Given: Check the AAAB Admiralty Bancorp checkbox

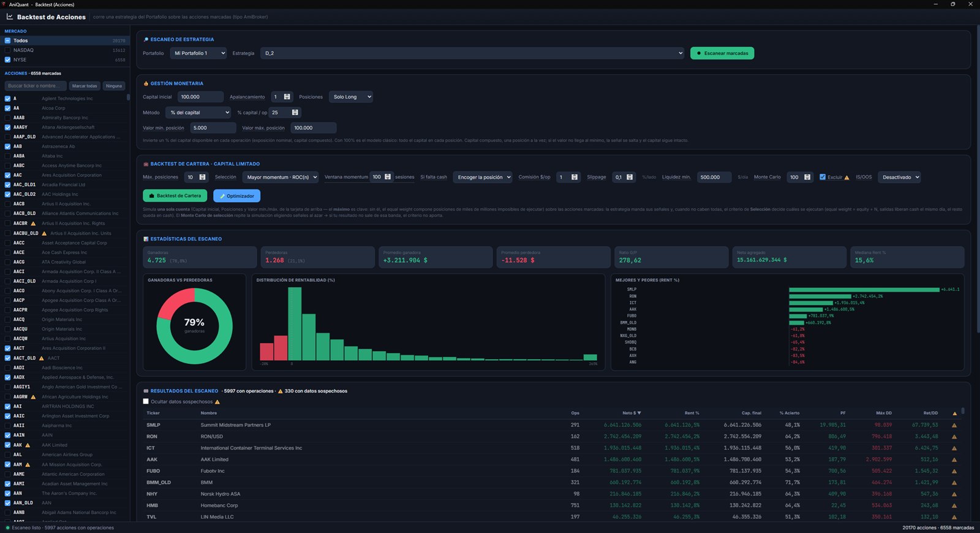Looking at the screenshot, I should [x=7, y=118].
